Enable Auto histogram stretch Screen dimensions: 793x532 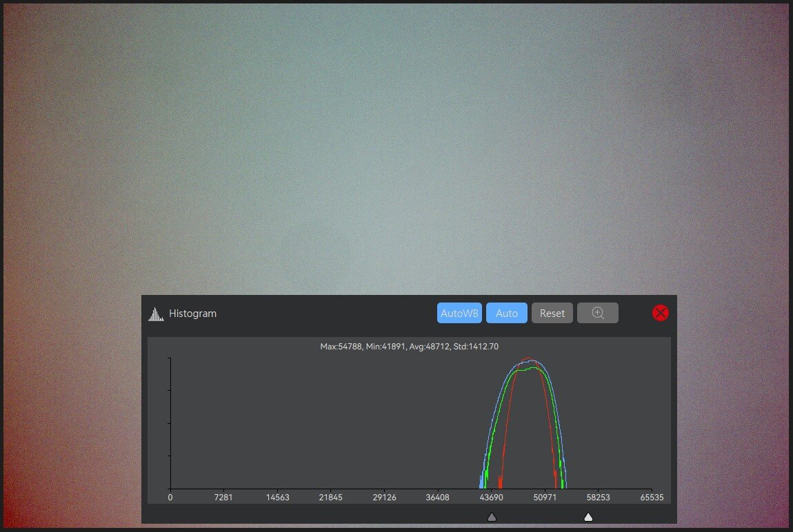coord(507,314)
